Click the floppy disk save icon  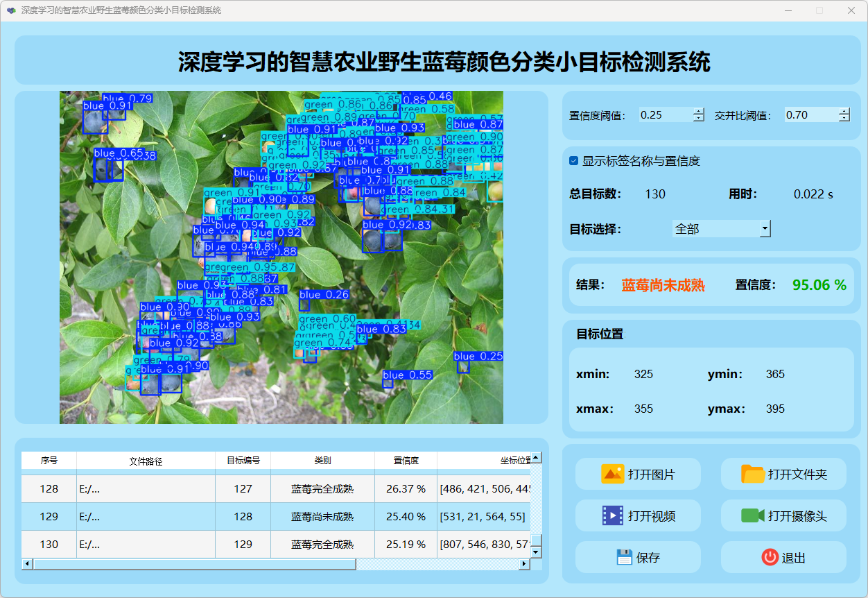[624, 557]
